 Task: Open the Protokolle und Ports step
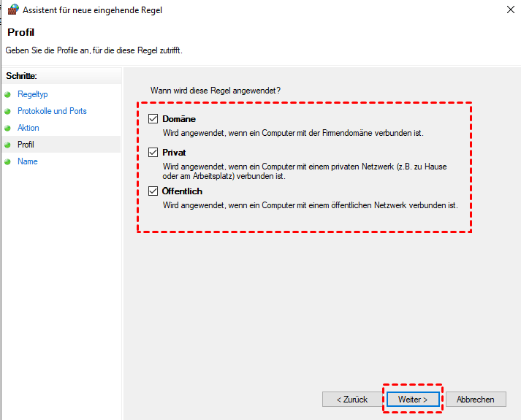click(x=52, y=111)
